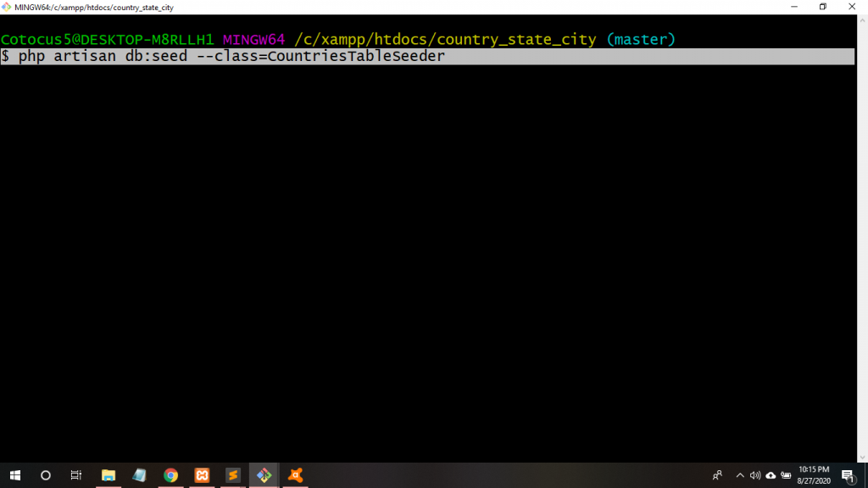Screen dimensions: 868x488
Task: Switch to Sublime Text on taskbar
Action: click(233, 475)
